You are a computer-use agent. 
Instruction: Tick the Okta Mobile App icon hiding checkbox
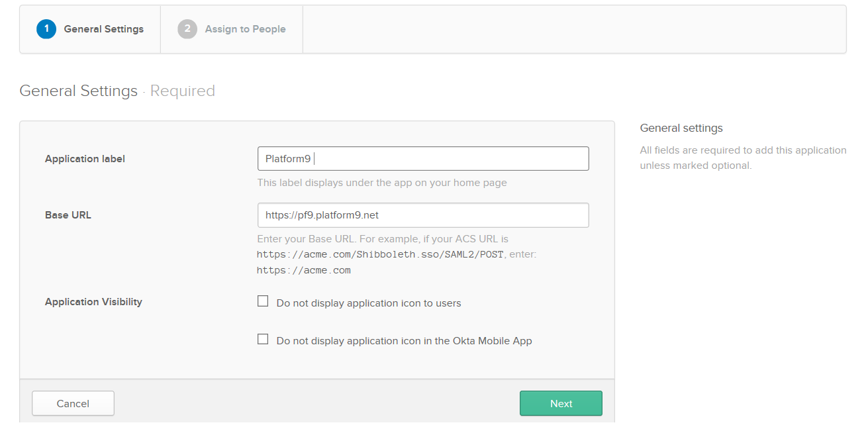coord(263,339)
